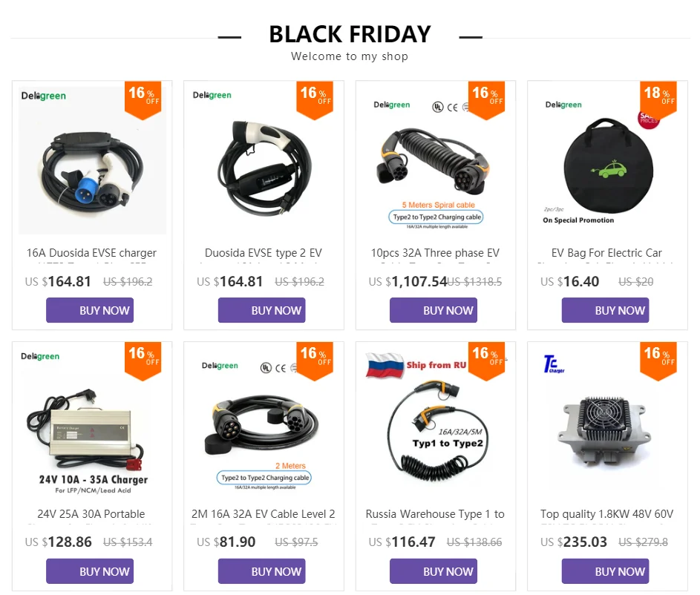This screenshot has width=700, height=595.
Task: Click BUY NOW under 16A Duosida EVSE charger
Action: [x=90, y=310]
